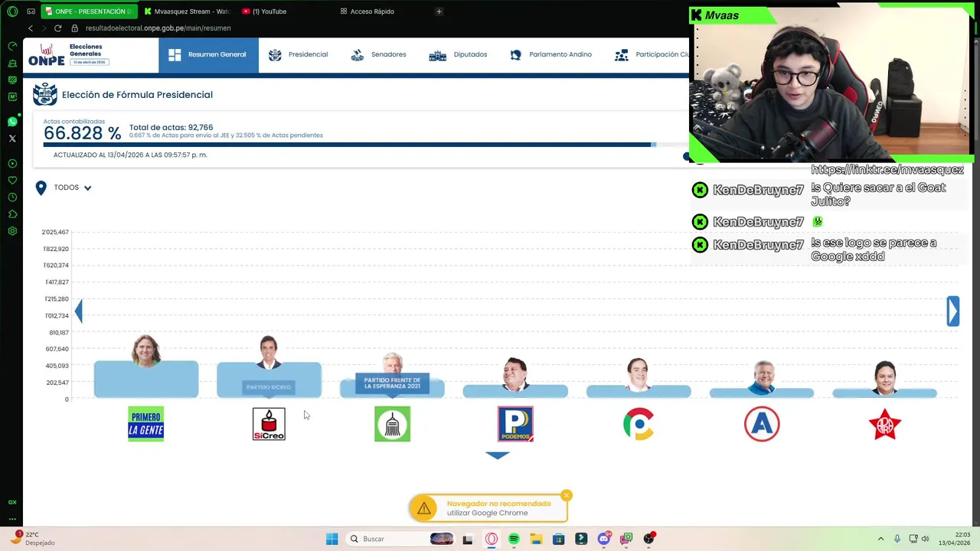Click the 66.828 % percentage
The width and height of the screenshot is (980, 551).
[82, 133]
